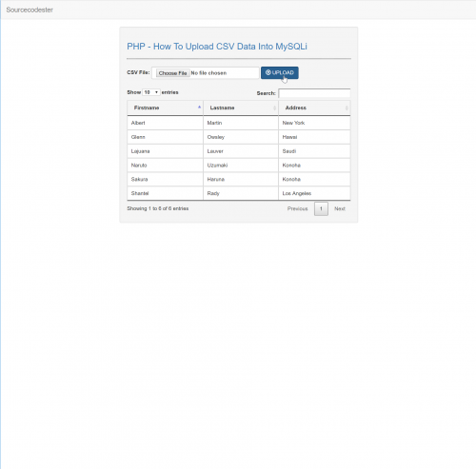Click the Address column sort icon
Viewport: 476px width, 469px height.
(x=347, y=108)
